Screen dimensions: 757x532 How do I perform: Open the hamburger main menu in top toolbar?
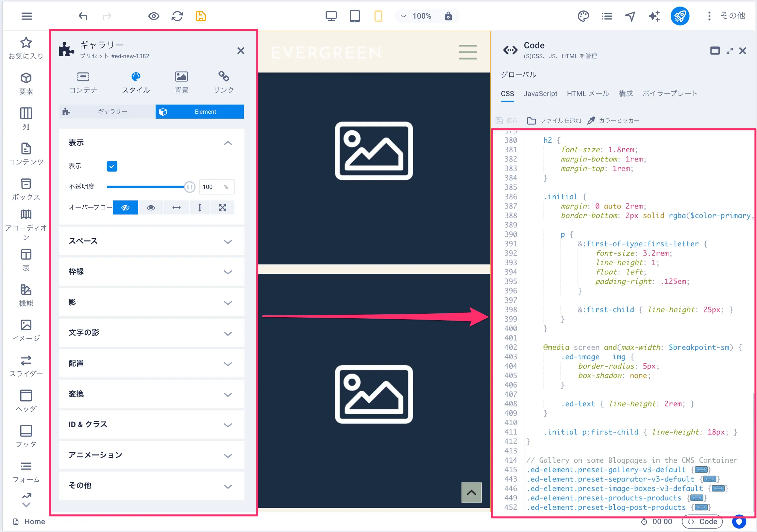tap(27, 16)
